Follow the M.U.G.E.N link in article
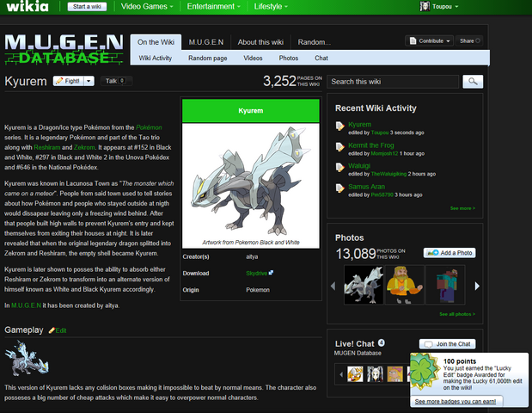Screen dimensions: 532x413 26,305
